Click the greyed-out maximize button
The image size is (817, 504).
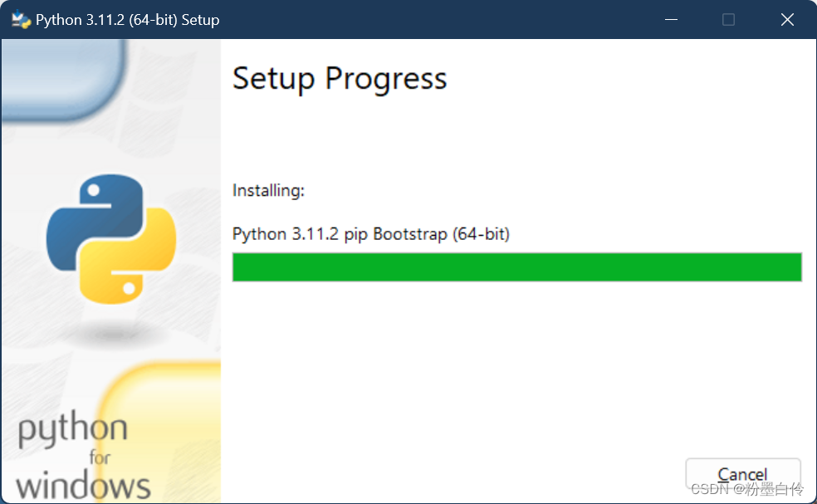click(728, 20)
